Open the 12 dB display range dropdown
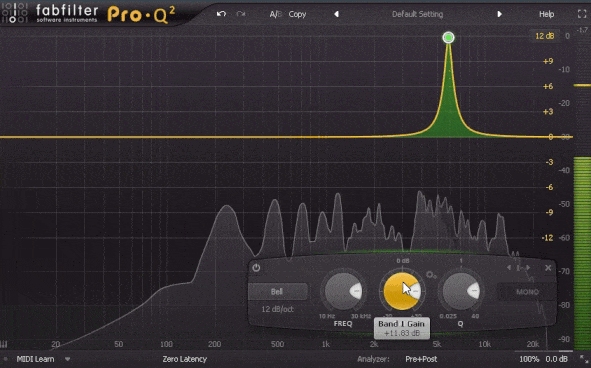591x368 pixels. click(545, 36)
